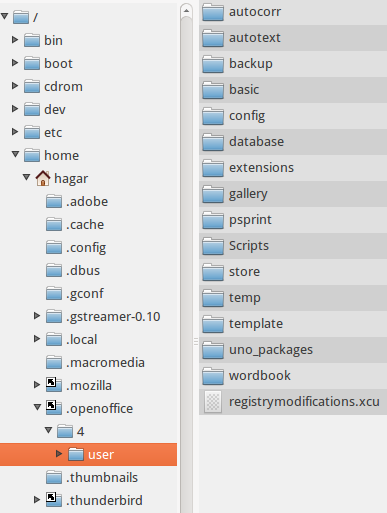
Task: Select the psprint folder name
Action: click(x=250, y=220)
